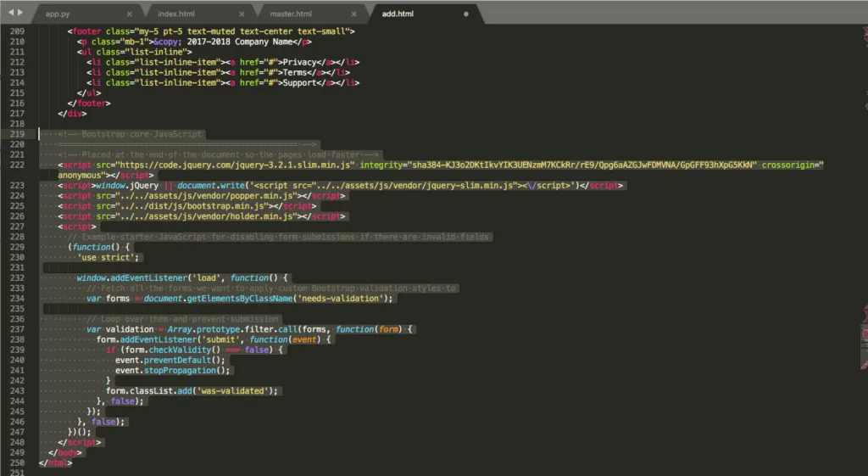Click '2017-2018 Company Name' text
Viewport: 868px width, 476px height.
click(240, 42)
